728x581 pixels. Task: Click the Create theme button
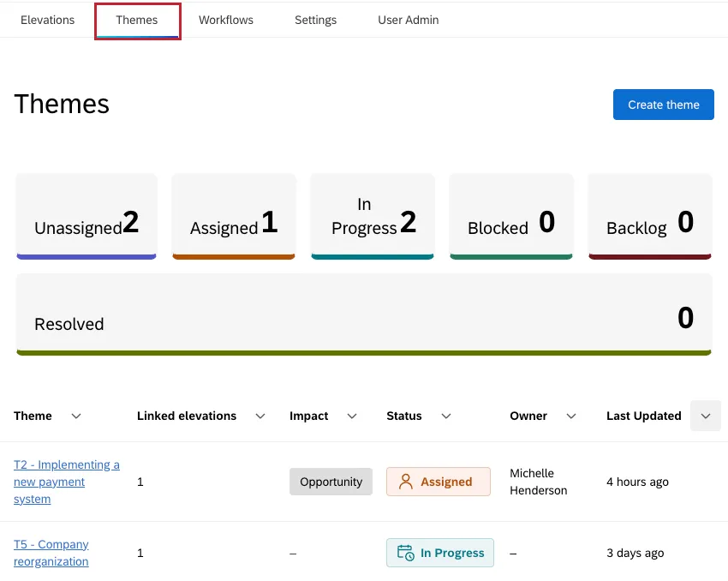(663, 104)
